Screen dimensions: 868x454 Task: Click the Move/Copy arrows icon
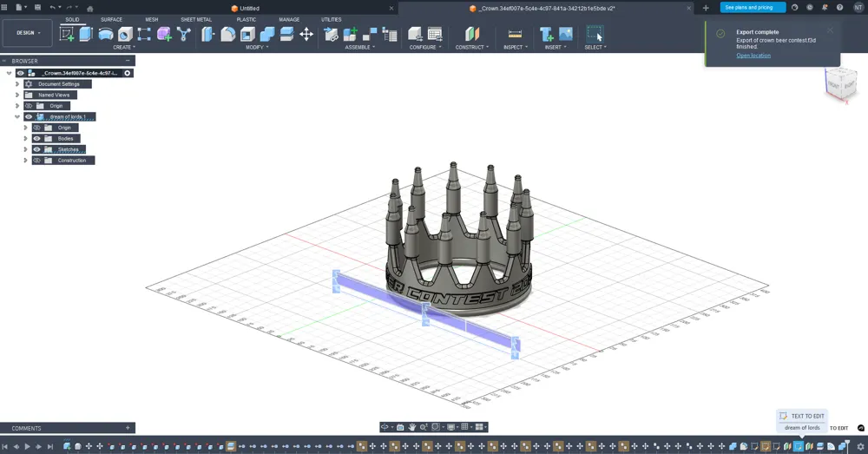pyautogui.click(x=306, y=35)
